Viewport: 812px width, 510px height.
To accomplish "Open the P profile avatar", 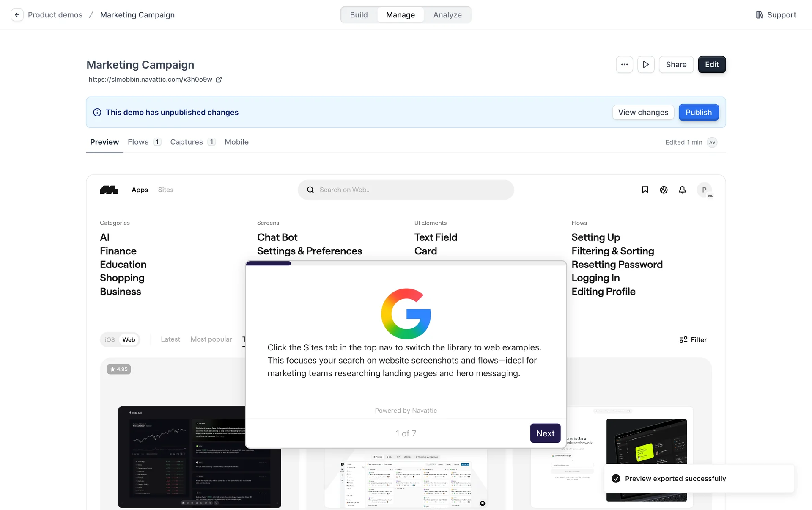I will [704, 190].
